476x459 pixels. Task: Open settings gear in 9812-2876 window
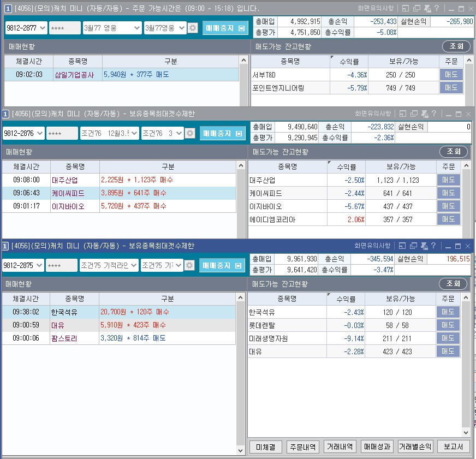click(x=190, y=133)
